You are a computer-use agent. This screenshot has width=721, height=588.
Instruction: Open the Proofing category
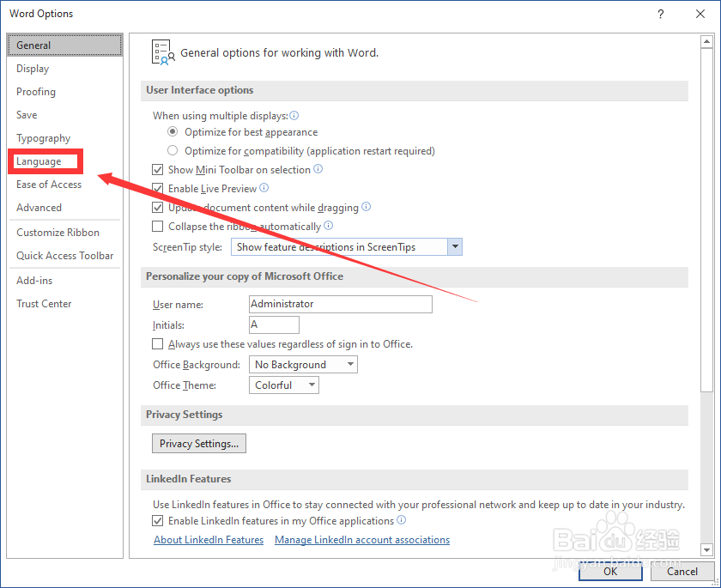[64, 92]
